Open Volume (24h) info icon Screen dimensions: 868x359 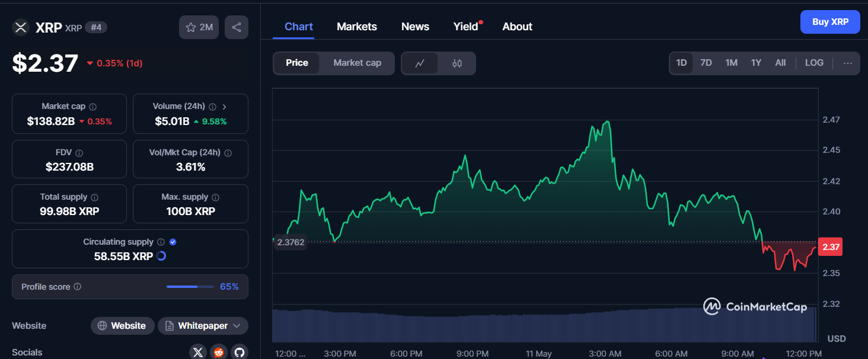213,107
